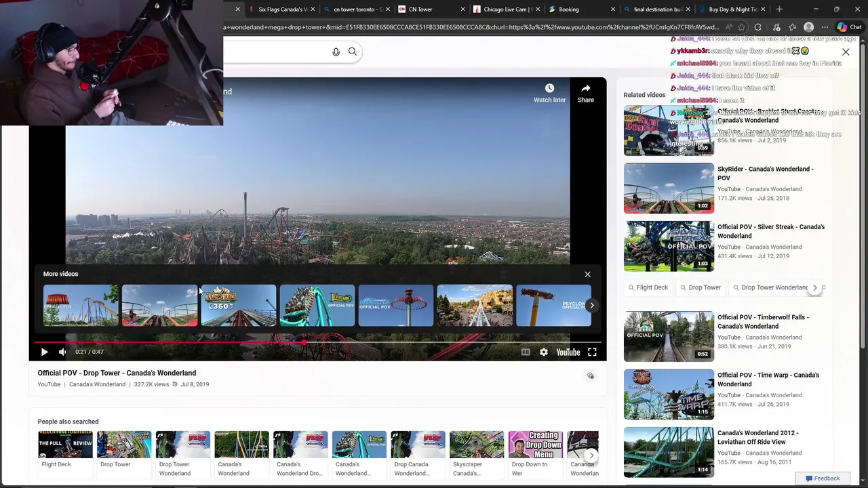Click the address bar URL field
The width and height of the screenshot is (868, 488).
(x=471, y=27)
